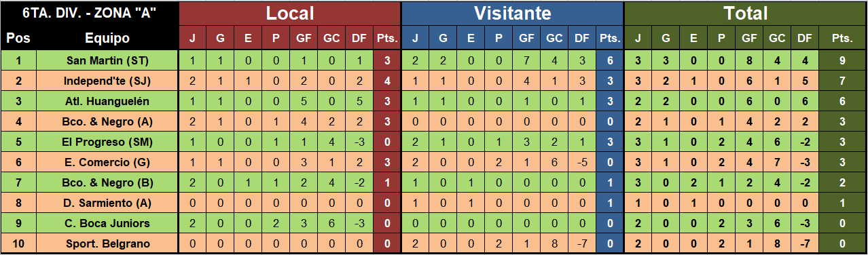Select the San Martin (ST) team cell
The height and width of the screenshot is (255, 868).
coord(107,60)
